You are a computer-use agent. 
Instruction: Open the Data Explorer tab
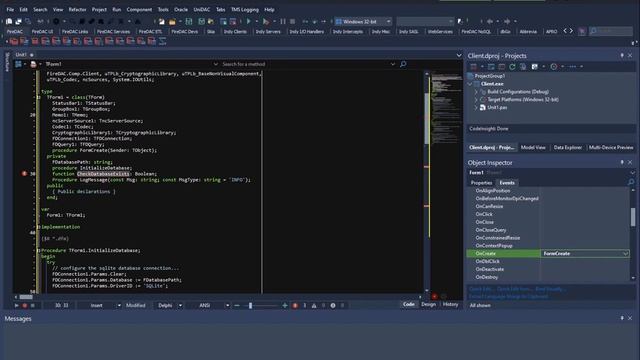567,147
